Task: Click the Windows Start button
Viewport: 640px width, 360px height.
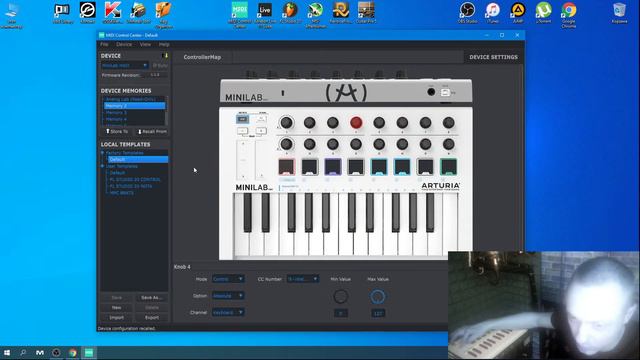Action: click(x=7, y=353)
